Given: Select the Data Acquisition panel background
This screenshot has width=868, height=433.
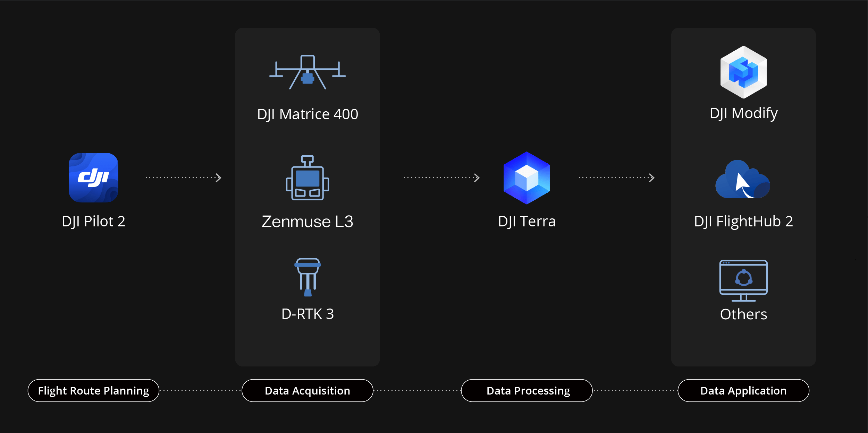Looking at the screenshot, I should coord(307,343).
